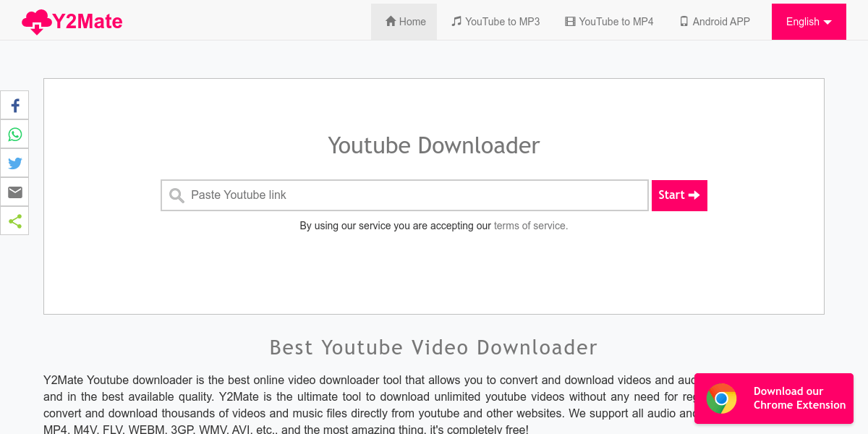
Task: Click the Youtube Downloader heading
Action: [434, 145]
